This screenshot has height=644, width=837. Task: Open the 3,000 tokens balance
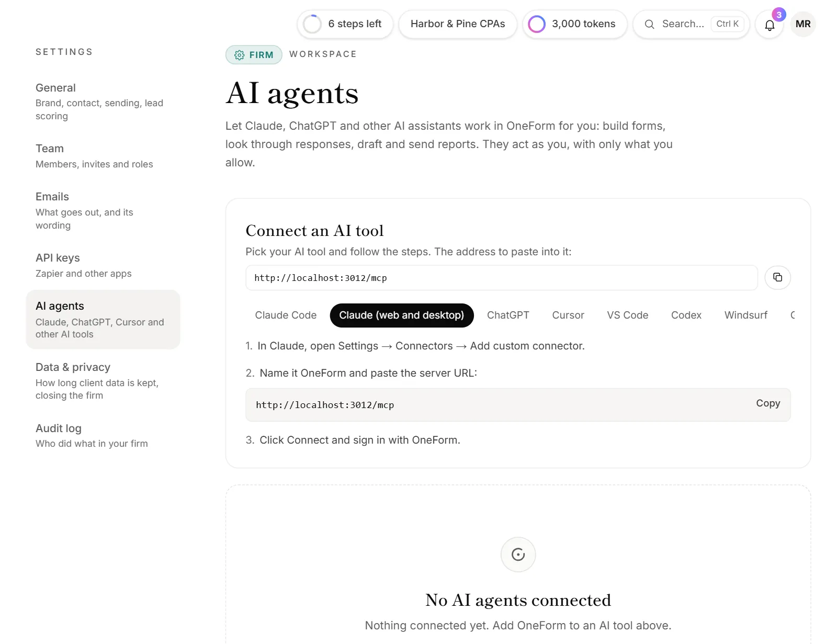tap(575, 24)
